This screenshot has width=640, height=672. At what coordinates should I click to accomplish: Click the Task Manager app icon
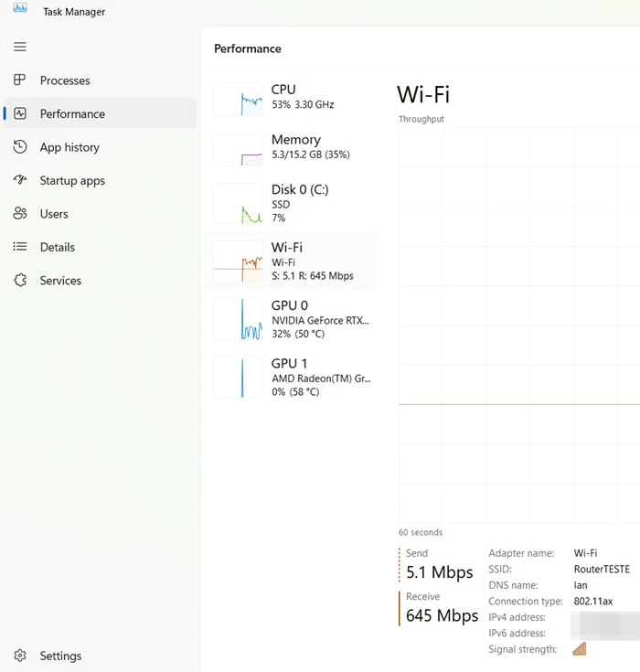point(20,9)
